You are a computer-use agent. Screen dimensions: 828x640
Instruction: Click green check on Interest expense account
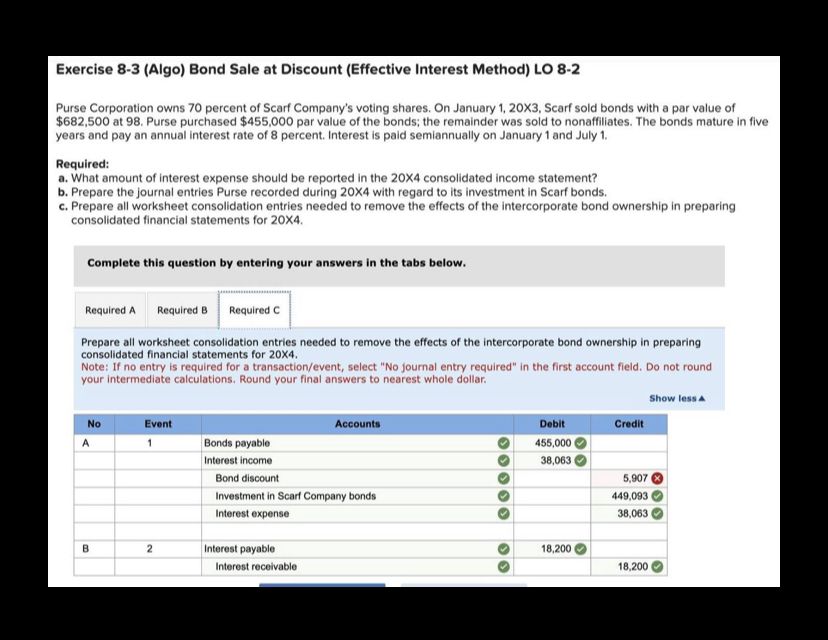(504, 513)
